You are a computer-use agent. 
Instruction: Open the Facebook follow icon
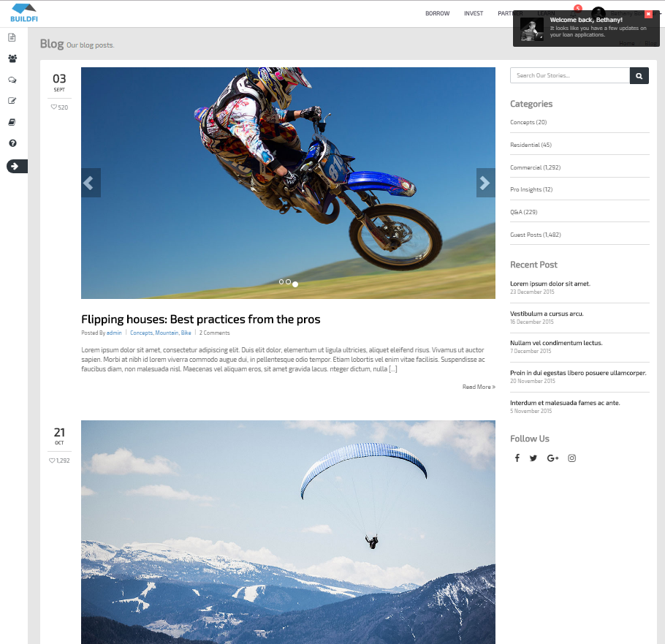pos(517,458)
